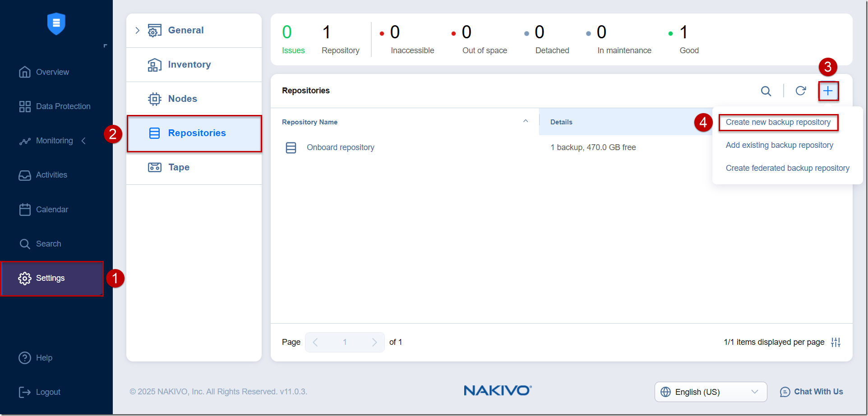Open the Calendar view

point(52,210)
